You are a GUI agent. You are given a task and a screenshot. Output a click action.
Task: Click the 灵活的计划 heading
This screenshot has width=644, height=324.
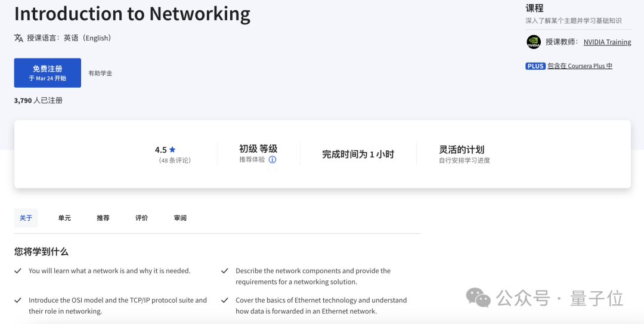click(462, 149)
